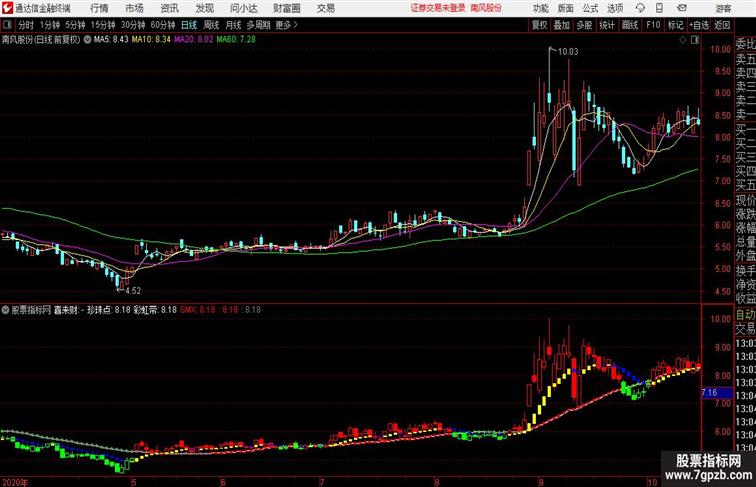Open the 交易 menu

coord(325,8)
